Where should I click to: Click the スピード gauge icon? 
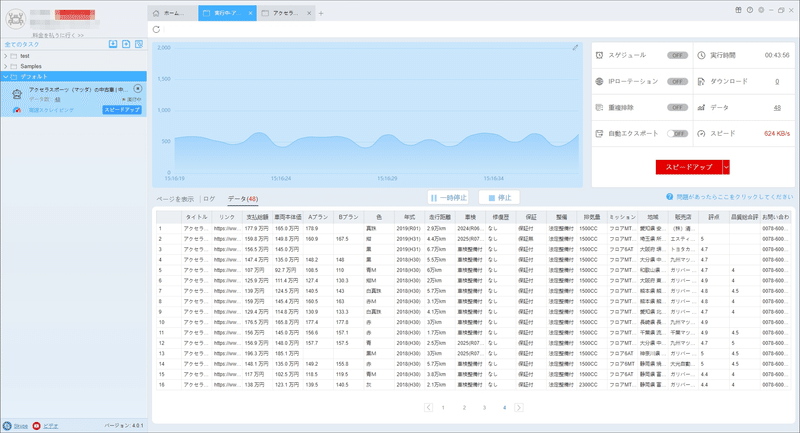[x=702, y=134]
